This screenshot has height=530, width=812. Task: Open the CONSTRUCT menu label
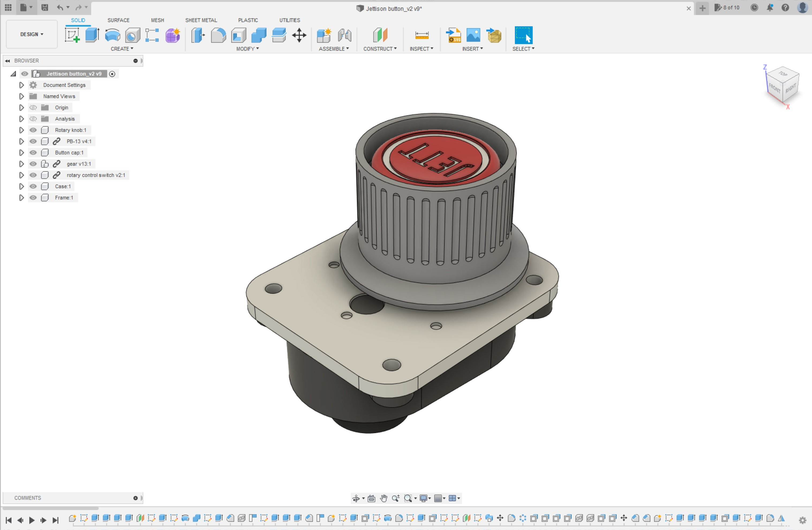380,49
